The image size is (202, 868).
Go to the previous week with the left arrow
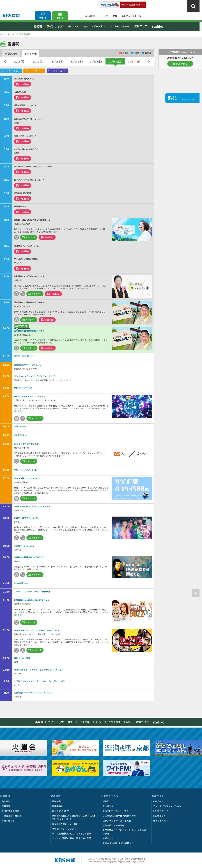[5, 61]
